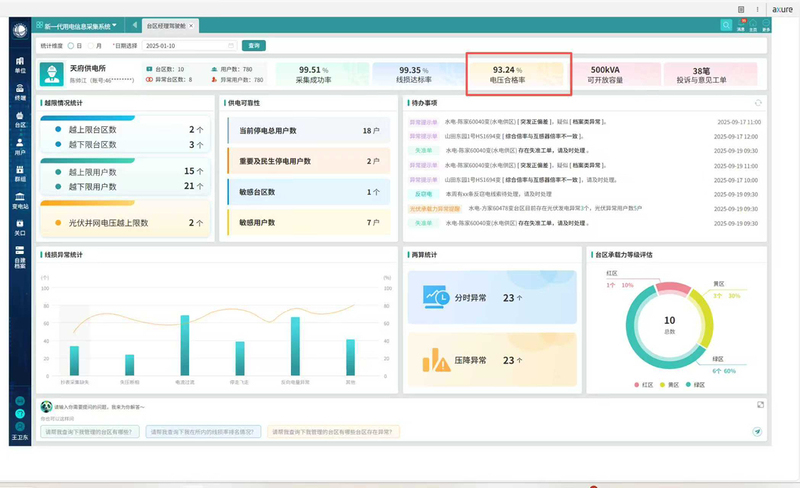Screen dimensions: 800x488
Task: Open the 采集成功率 99.51% card
Action: coord(322,74)
